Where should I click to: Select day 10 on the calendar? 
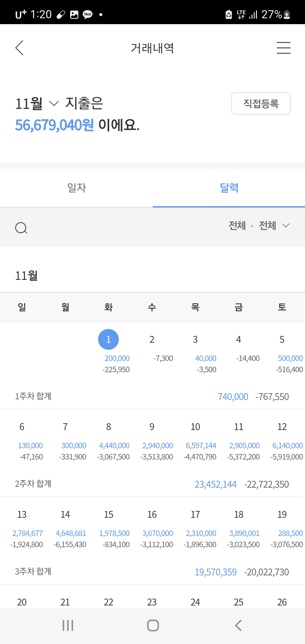tap(195, 440)
